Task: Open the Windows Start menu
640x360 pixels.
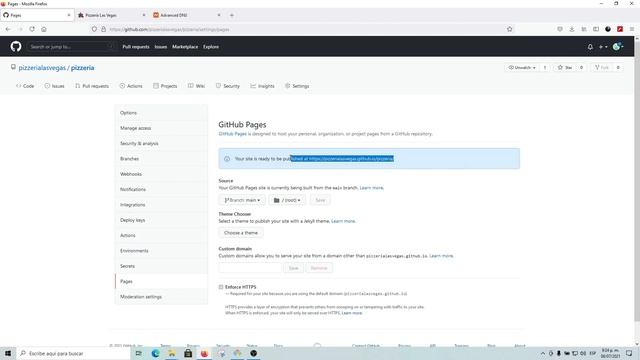Action: click(x=8, y=353)
